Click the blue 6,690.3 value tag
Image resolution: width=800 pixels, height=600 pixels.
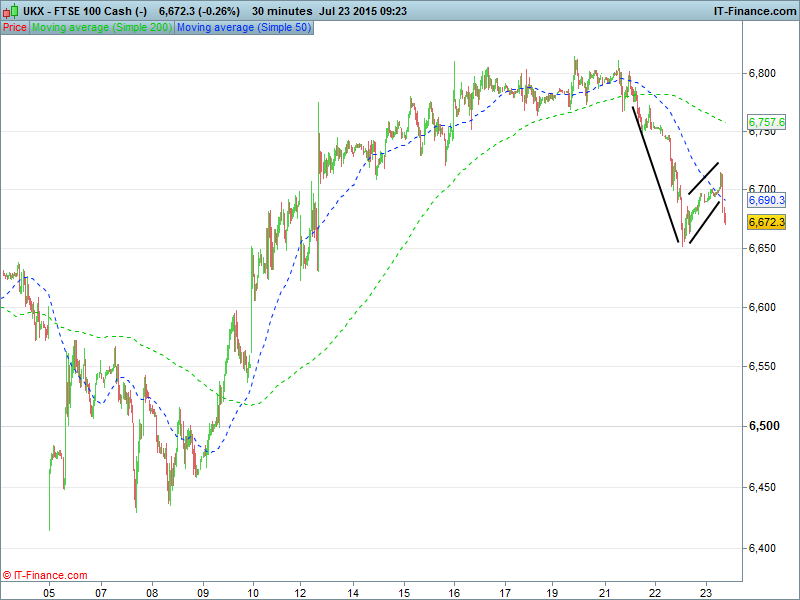point(766,201)
